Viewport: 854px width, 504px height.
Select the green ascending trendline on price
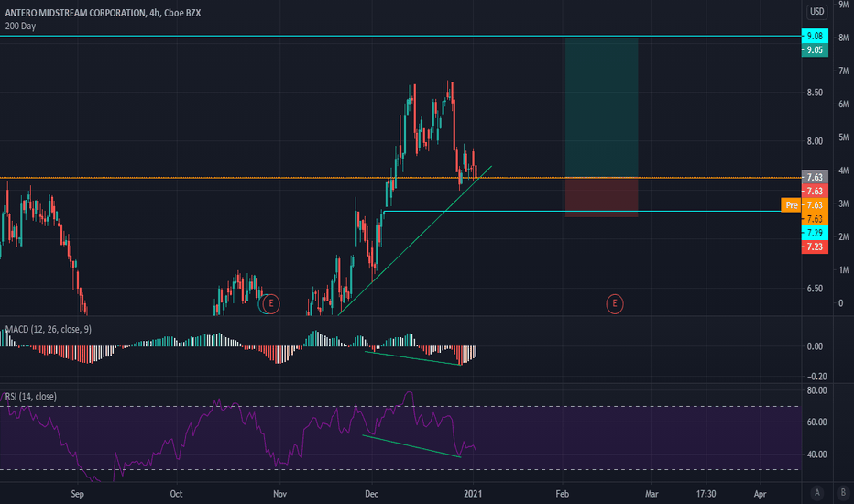415,240
